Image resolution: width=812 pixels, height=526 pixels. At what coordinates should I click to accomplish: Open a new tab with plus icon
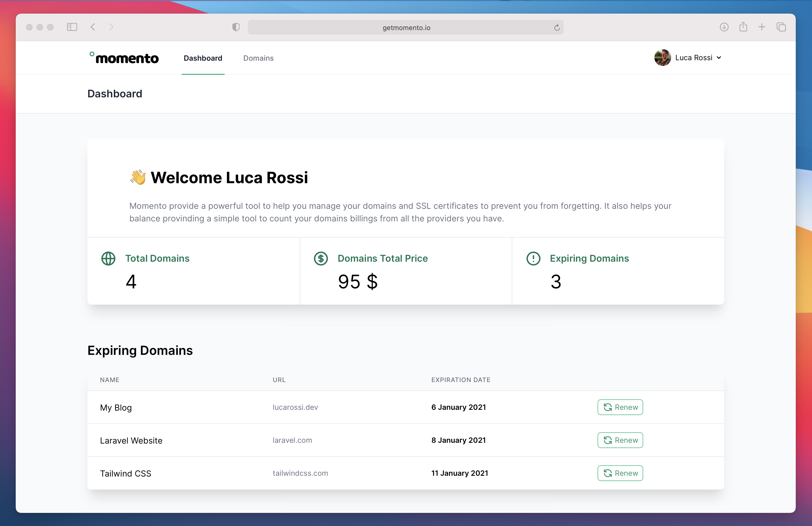(x=762, y=27)
